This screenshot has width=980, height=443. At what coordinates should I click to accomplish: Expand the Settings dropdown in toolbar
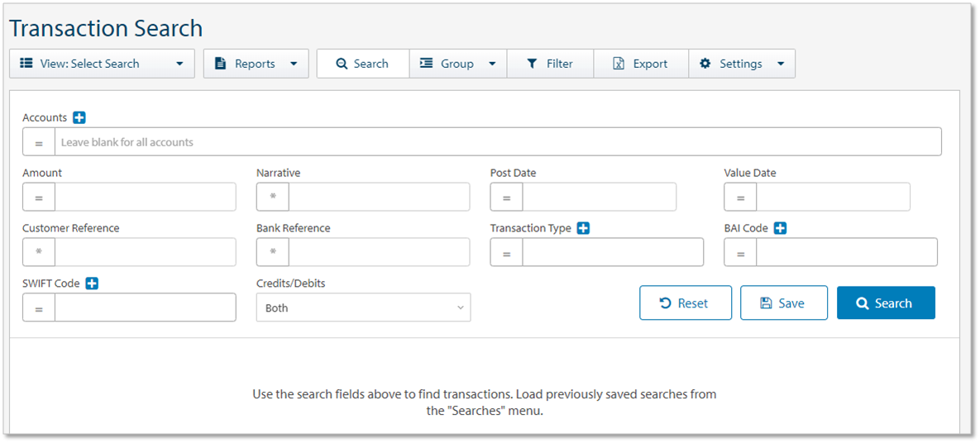742,64
